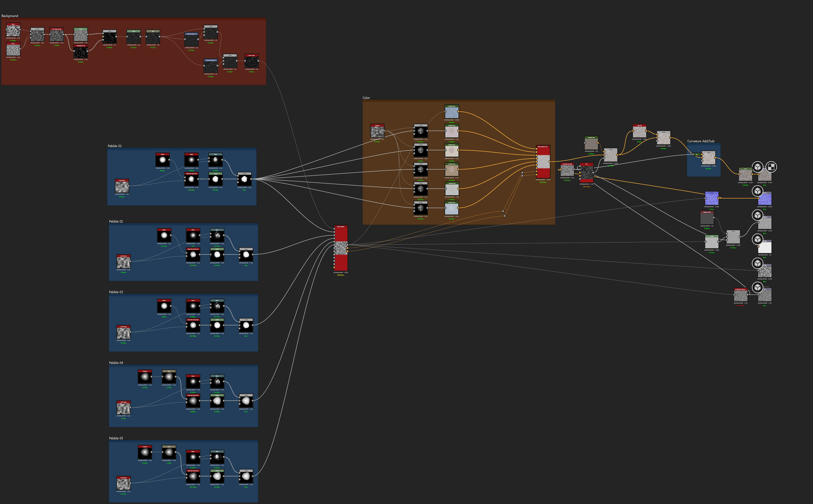Click the 89.03ms timing under Shape Splatter
This screenshot has width=813, height=504.
click(340, 275)
